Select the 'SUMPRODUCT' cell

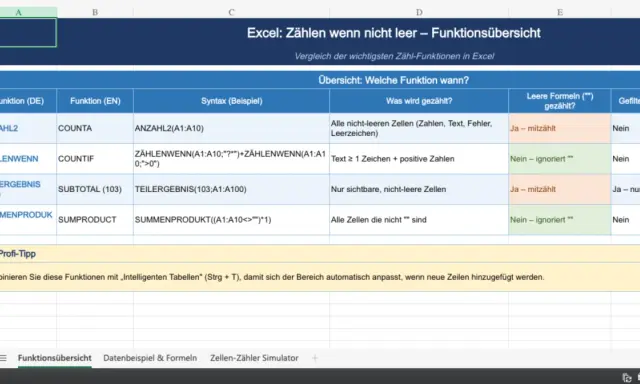pyautogui.click(x=95, y=220)
